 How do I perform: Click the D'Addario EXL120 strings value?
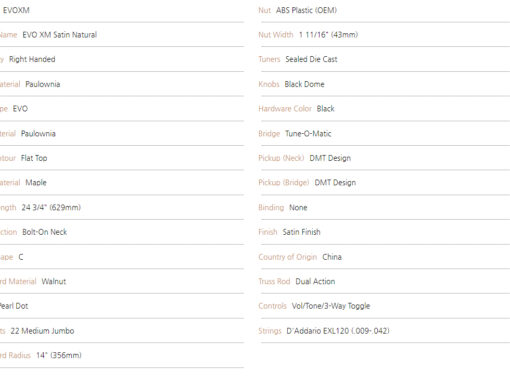tap(338, 331)
